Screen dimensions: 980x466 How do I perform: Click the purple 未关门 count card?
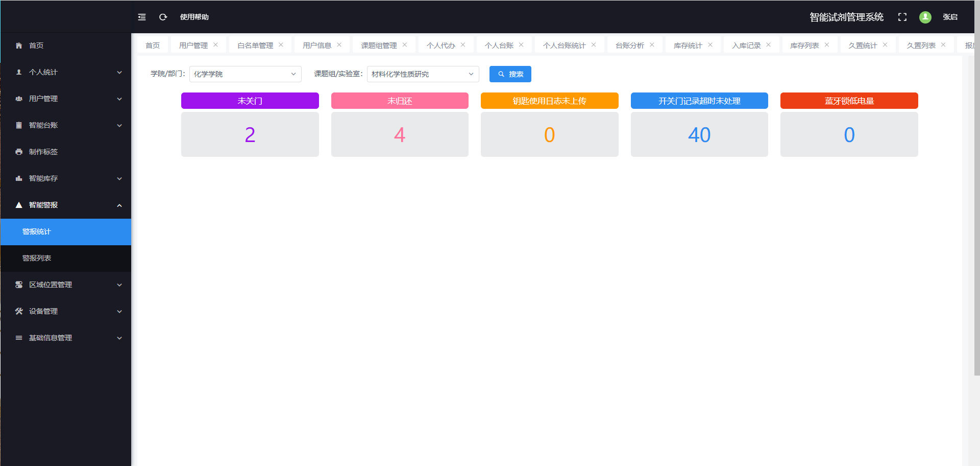(250, 134)
